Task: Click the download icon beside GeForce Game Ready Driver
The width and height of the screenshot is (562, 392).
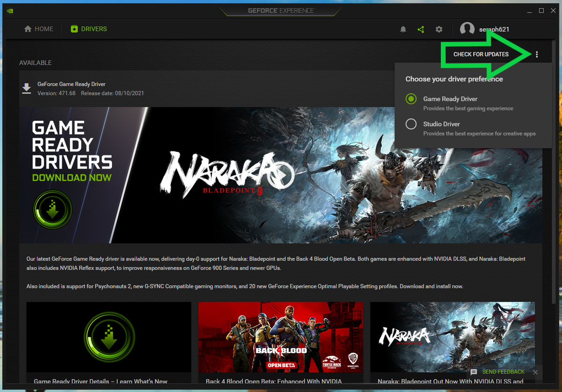Action: coord(27,88)
